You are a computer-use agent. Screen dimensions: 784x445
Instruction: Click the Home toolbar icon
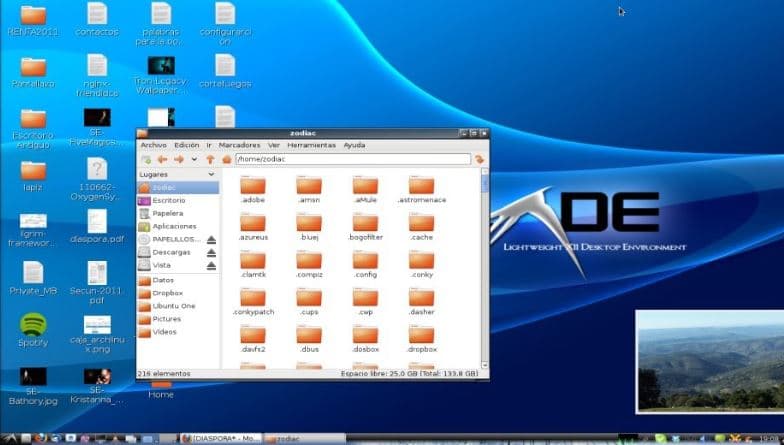point(226,160)
